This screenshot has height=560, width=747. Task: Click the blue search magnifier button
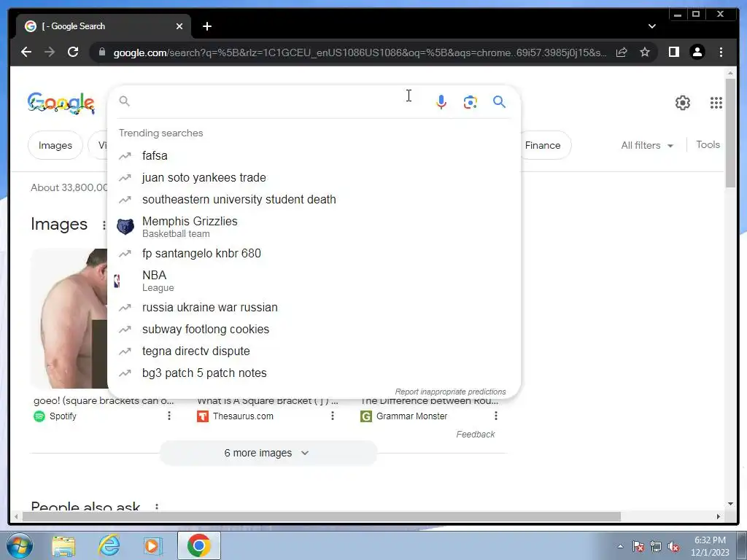click(x=499, y=102)
